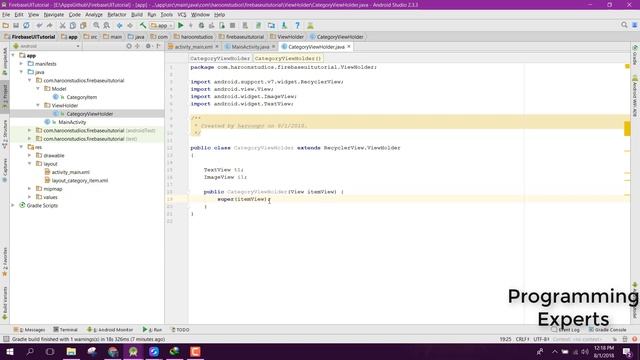The height and width of the screenshot is (360, 640).
Task: Click the Synchronize toolbar icon
Action: 26,25
